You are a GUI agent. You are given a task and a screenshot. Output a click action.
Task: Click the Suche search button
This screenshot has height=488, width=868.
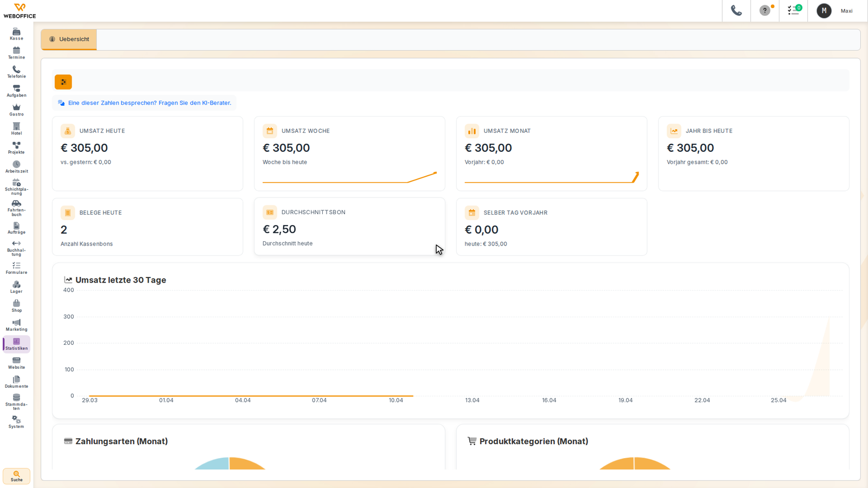[x=16, y=476]
